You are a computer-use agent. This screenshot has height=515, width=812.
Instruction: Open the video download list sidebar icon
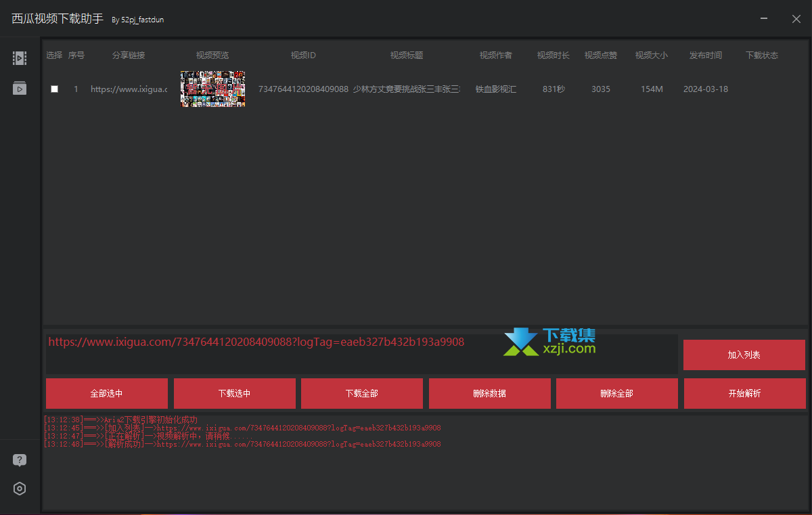point(20,58)
